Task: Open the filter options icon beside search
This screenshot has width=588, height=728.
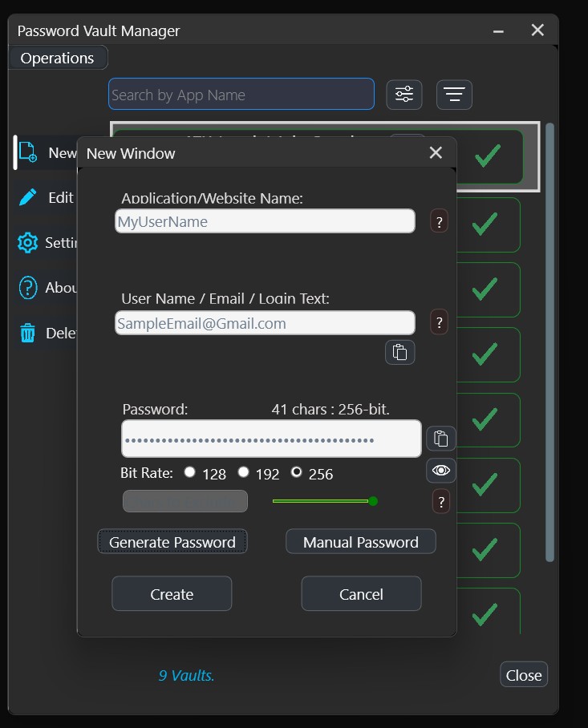Action: (x=404, y=95)
